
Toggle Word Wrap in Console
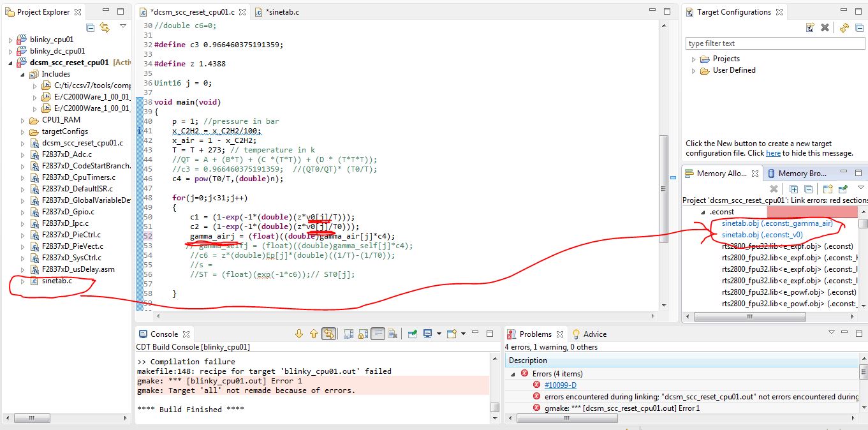378,334
